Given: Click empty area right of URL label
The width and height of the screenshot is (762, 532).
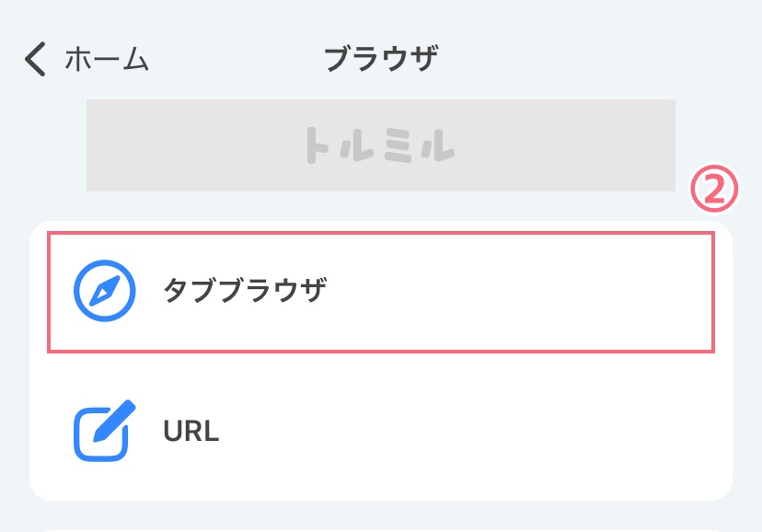Looking at the screenshot, I should [x=479, y=431].
